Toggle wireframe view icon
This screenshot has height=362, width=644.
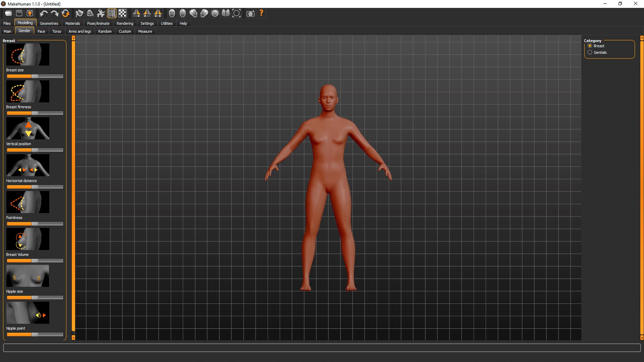pyautogui.click(x=90, y=13)
